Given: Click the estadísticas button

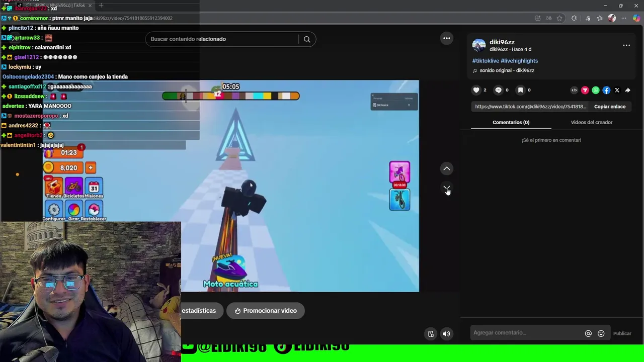Looking at the screenshot, I should (199, 311).
